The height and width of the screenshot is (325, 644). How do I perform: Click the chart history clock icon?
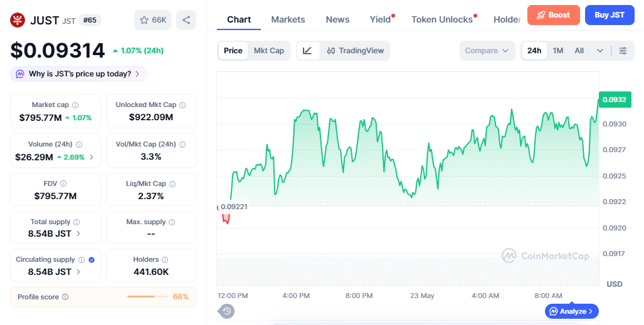(226, 311)
